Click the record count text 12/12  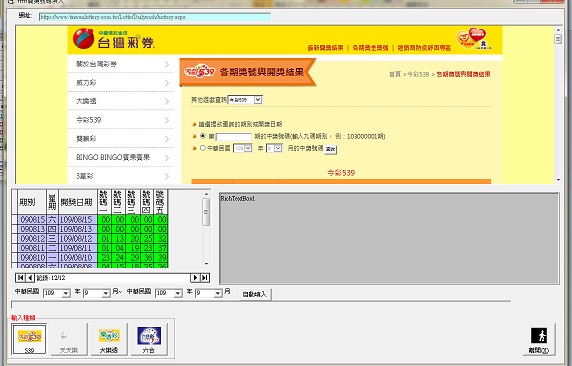tap(58, 278)
